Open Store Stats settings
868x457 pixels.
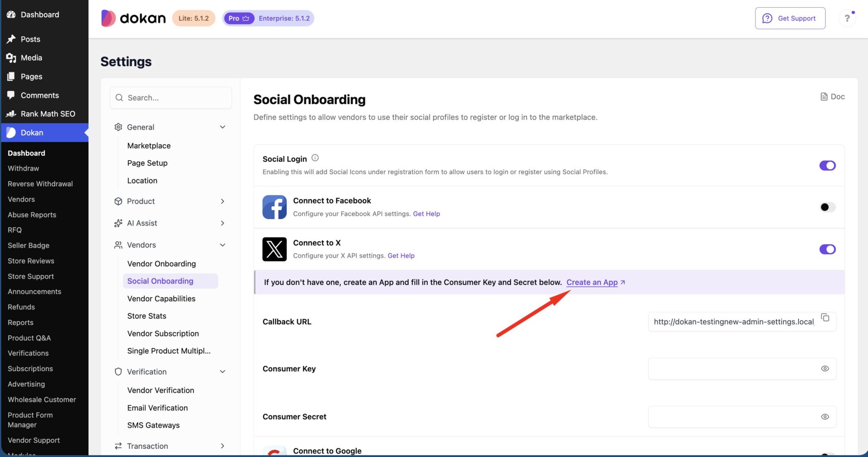[147, 316]
